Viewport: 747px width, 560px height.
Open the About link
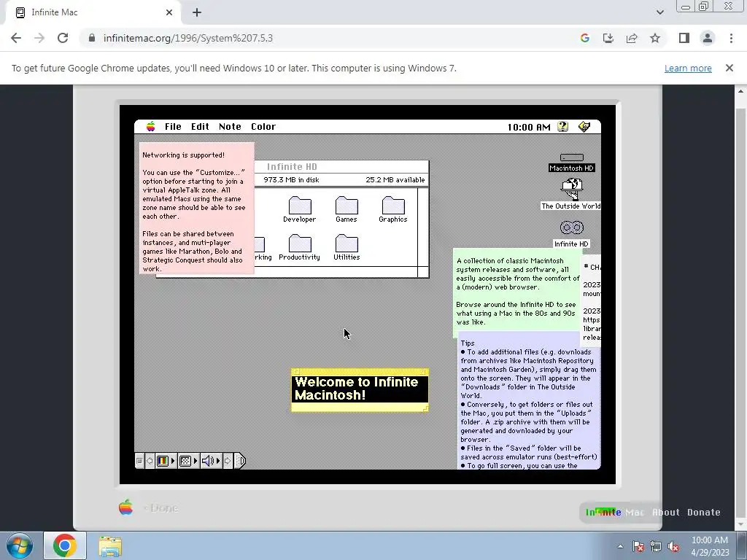(x=665, y=513)
